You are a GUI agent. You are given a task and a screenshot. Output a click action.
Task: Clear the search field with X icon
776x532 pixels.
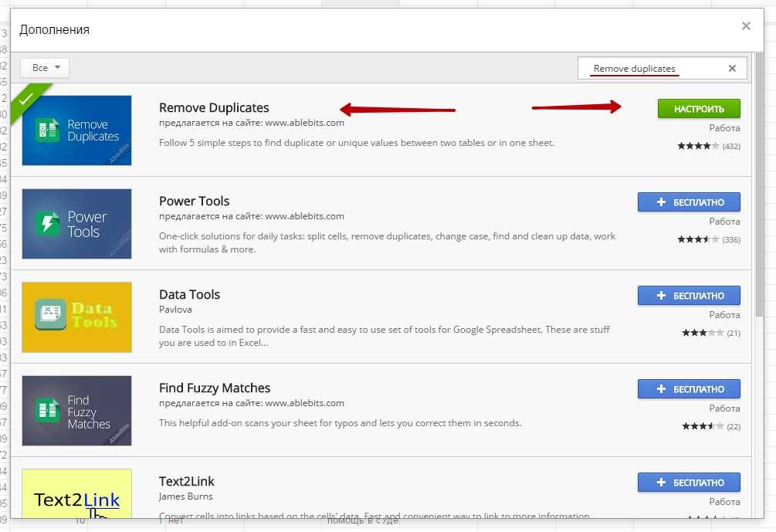[x=732, y=69]
